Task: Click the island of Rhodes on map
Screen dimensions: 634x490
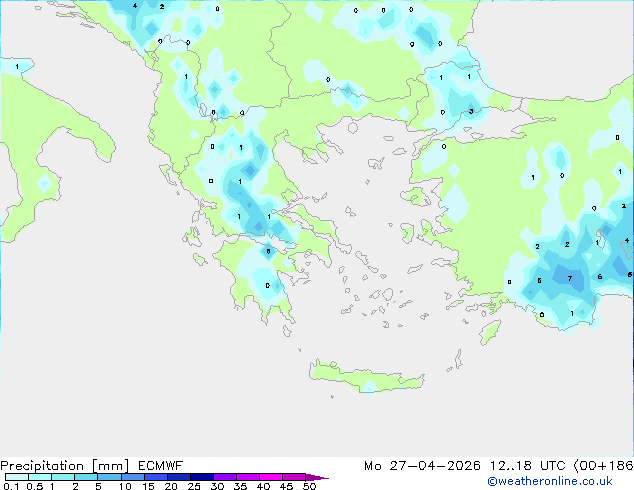Action: point(490,332)
